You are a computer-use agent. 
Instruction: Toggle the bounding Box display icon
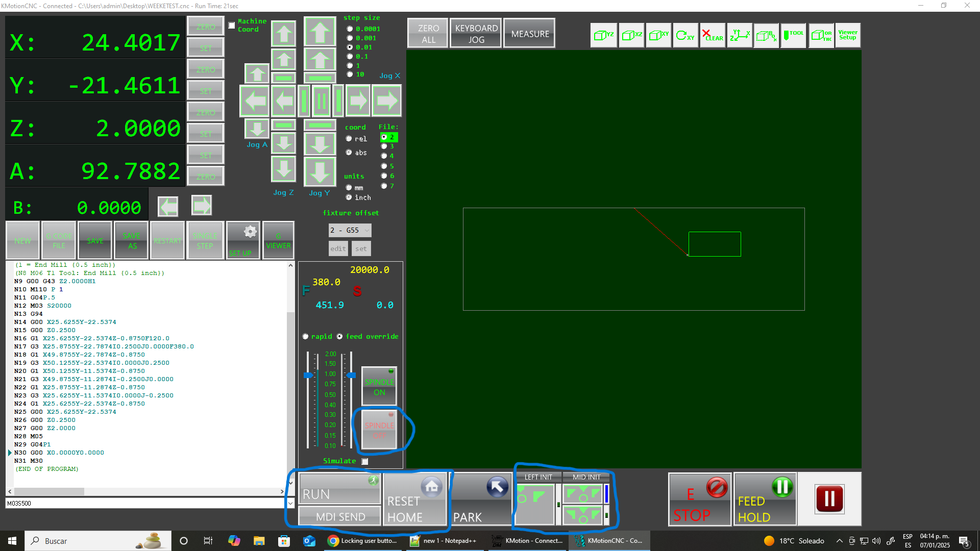pos(766,35)
